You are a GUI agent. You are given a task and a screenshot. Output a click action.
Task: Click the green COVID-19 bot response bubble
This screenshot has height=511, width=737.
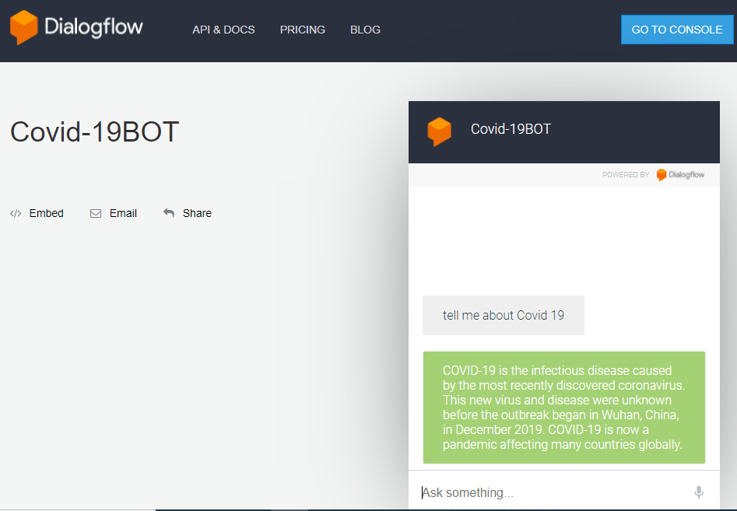pos(563,407)
